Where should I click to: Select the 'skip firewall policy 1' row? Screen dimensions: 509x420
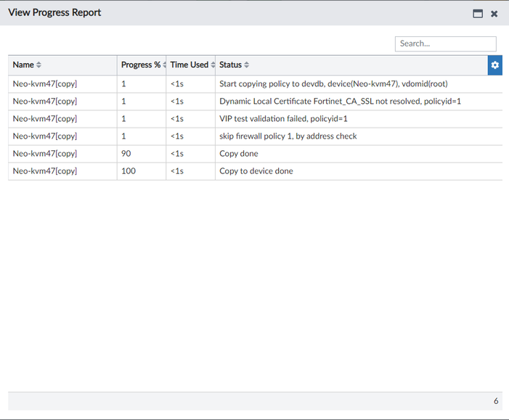(288, 136)
